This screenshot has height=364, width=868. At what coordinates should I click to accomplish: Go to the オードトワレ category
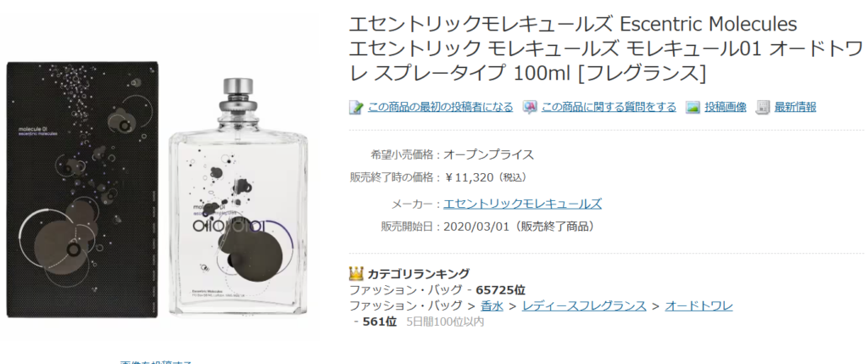coord(698,305)
